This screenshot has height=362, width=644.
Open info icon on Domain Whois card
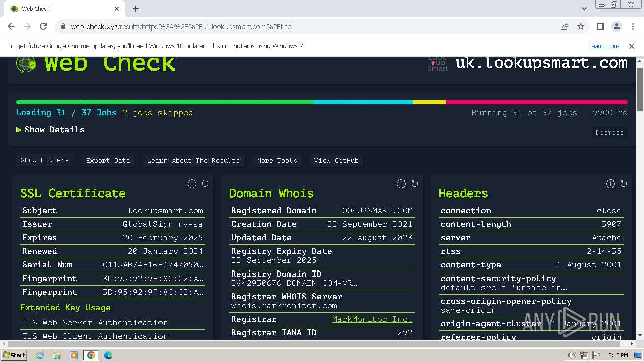(401, 184)
